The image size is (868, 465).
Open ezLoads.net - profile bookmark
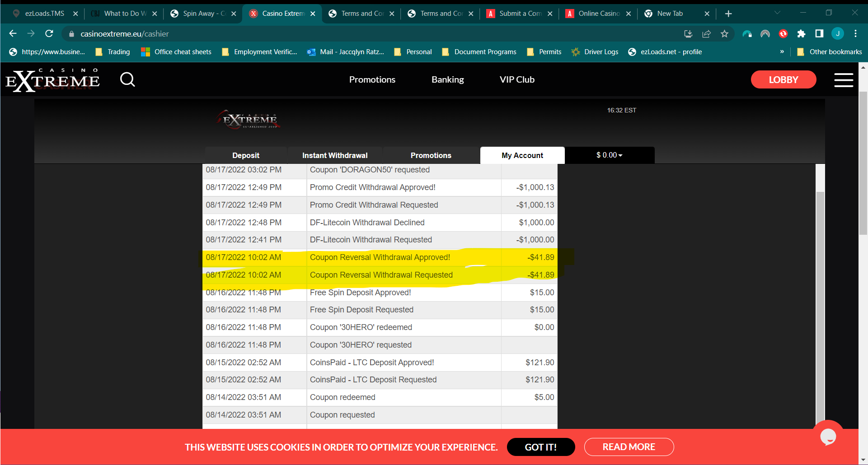pyautogui.click(x=665, y=52)
